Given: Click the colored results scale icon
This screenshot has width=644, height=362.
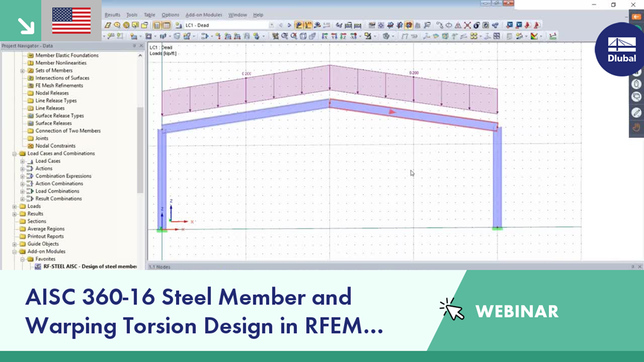Looking at the screenshot, I should tap(534, 36).
